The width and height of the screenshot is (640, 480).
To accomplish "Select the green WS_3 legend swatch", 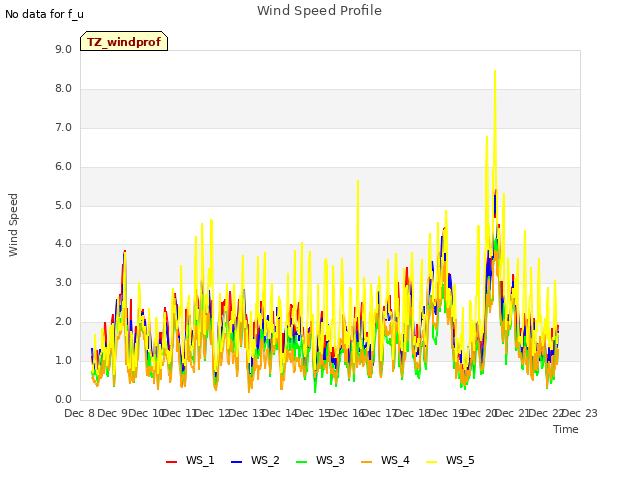I will (x=302, y=462).
